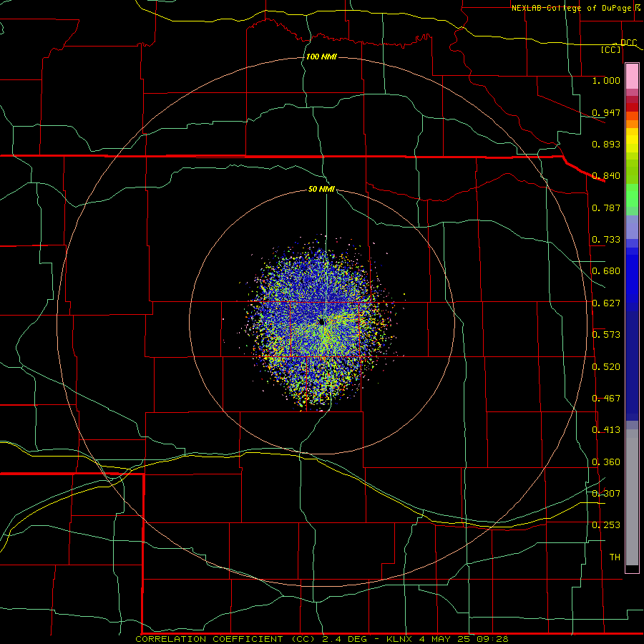Select the 0.467 scale value
This screenshot has width=644, height=644.
pyautogui.click(x=606, y=399)
